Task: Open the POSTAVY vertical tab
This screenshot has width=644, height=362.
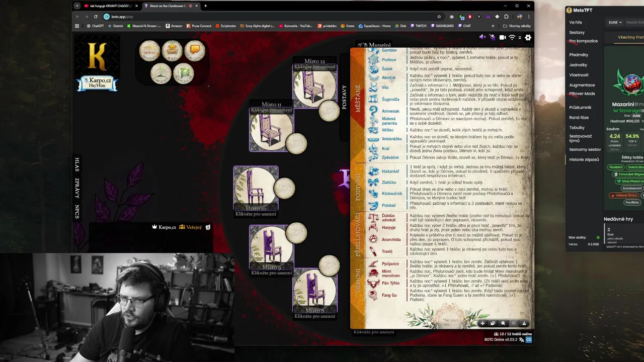Action: tap(345, 97)
